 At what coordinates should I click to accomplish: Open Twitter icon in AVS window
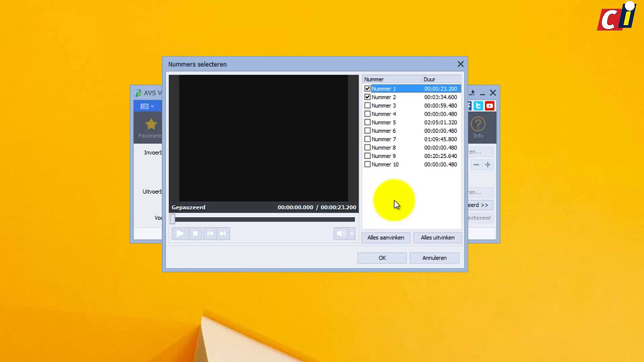[478, 106]
